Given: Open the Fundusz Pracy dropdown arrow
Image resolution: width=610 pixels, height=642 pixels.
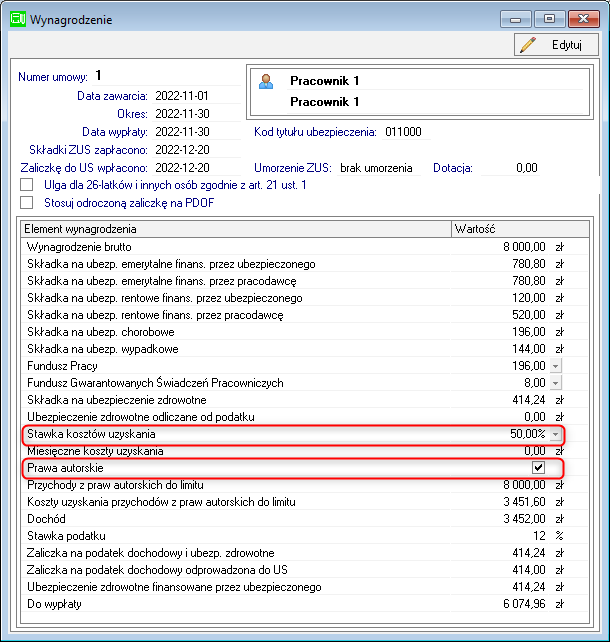Looking at the screenshot, I should pos(556,366).
